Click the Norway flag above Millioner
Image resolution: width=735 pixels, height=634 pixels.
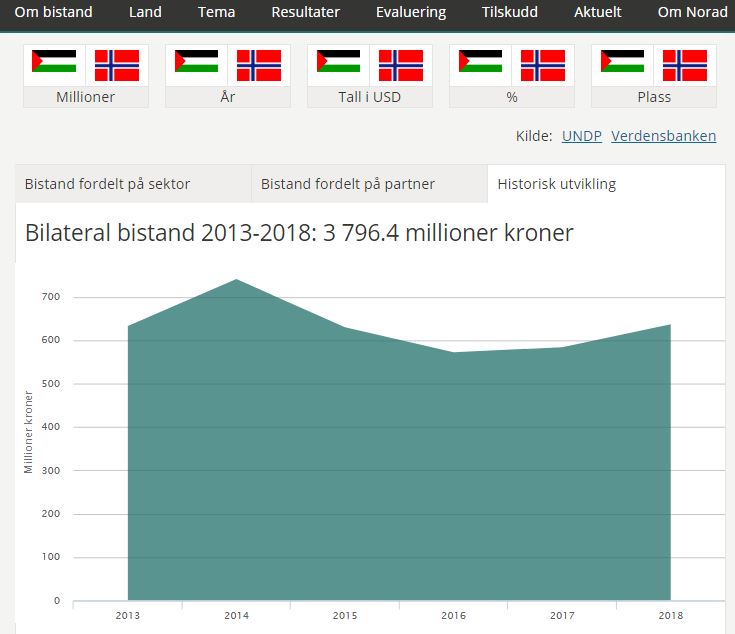click(117, 64)
